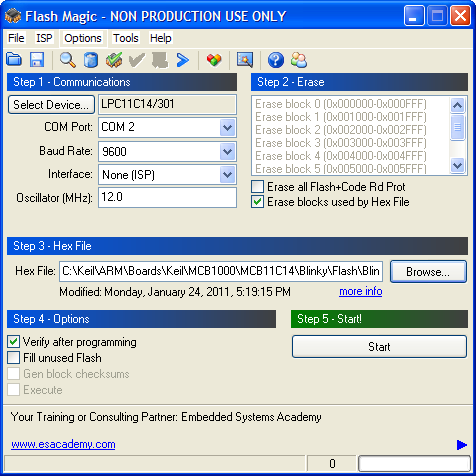Image resolution: width=476 pixels, height=476 pixels.
Task: Tick the Execute checkbox
Action: pos(13,390)
